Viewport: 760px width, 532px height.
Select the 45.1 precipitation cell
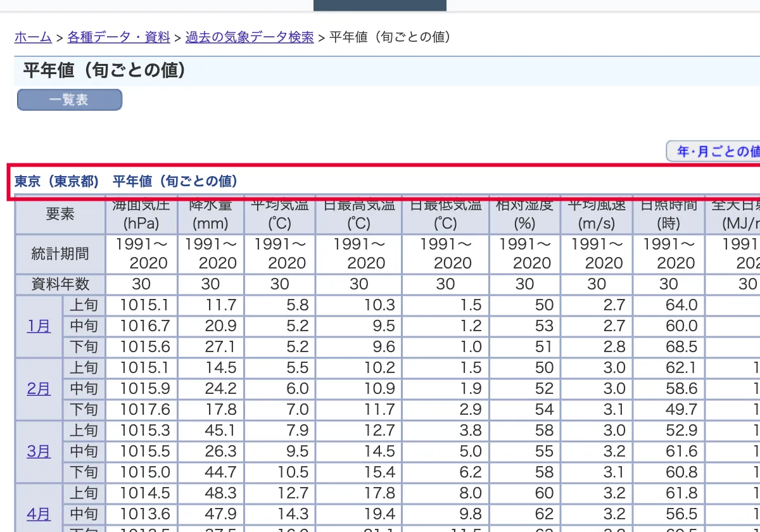(210, 431)
